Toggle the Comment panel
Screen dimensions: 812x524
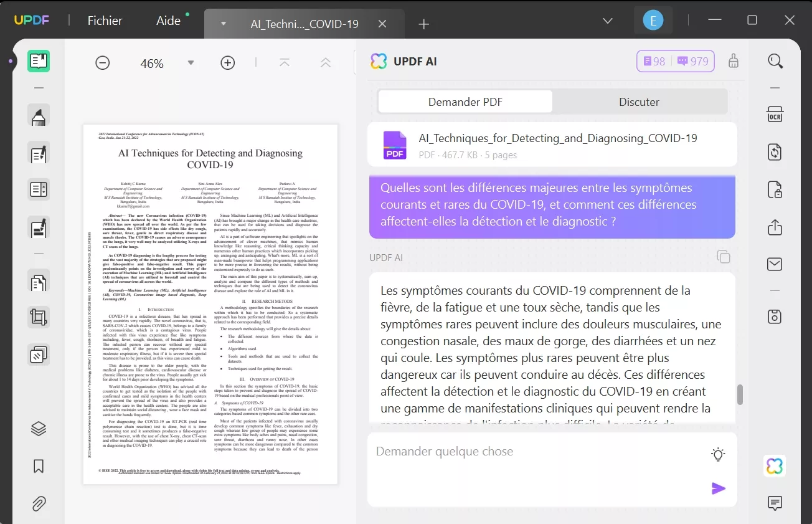pos(775,503)
